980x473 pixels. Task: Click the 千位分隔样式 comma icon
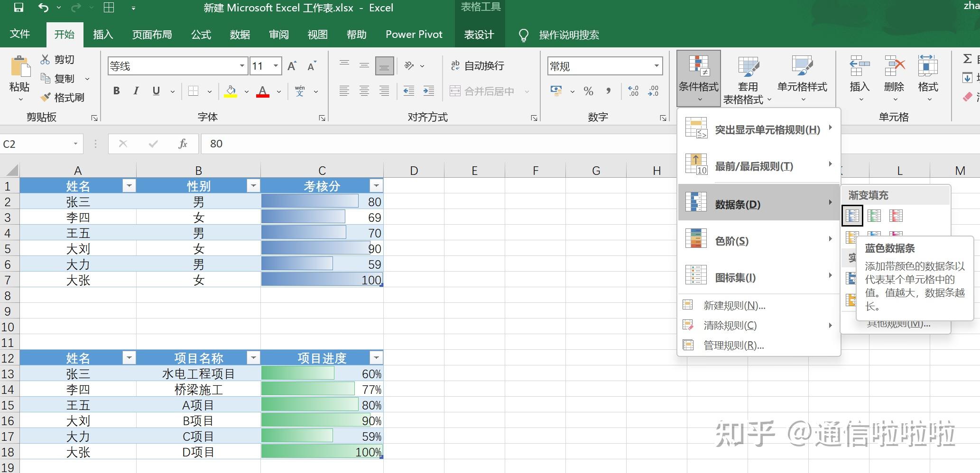point(609,91)
